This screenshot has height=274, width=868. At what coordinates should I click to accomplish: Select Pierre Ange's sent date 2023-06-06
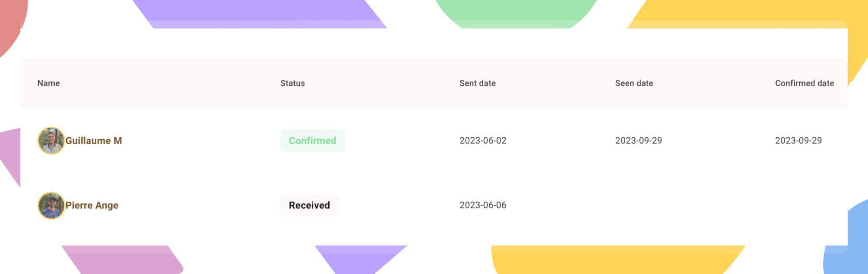(x=483, y=205)
